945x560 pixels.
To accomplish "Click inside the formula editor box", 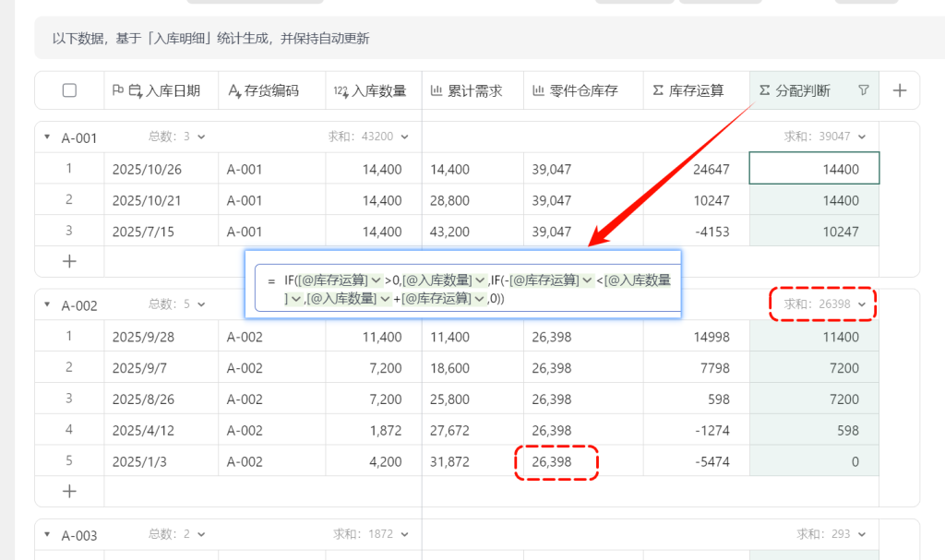I will click(x=468, y=289).
